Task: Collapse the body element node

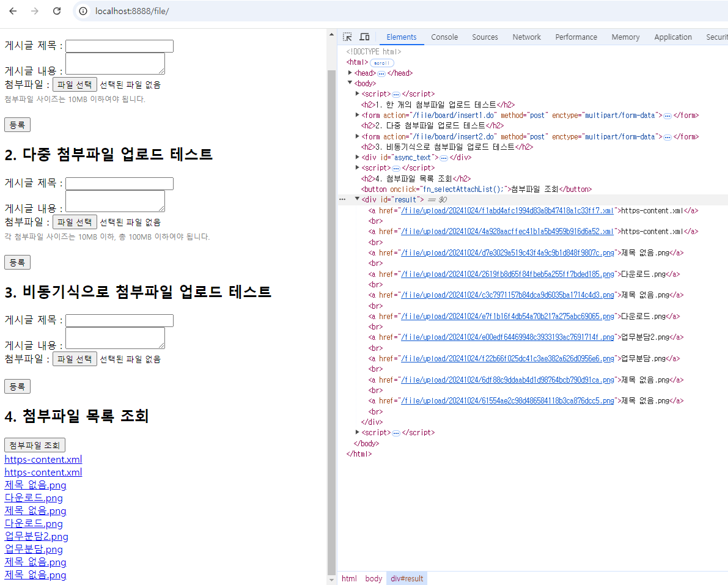Action: coord(350,83)
